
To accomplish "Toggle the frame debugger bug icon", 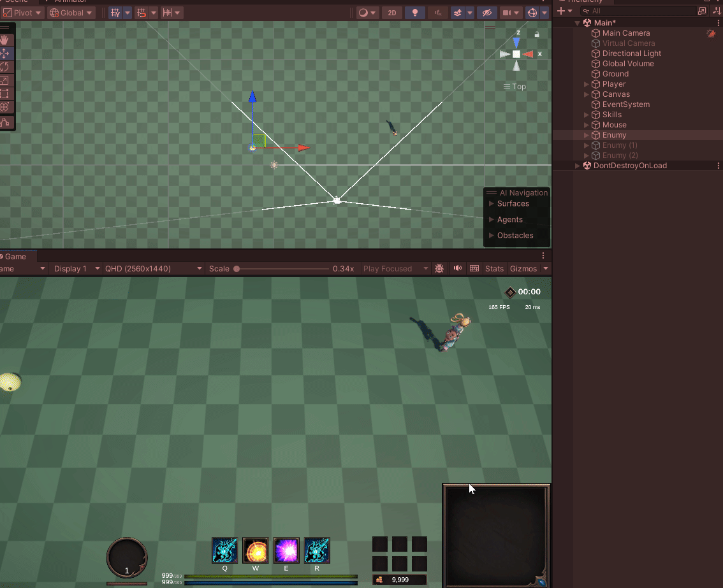I will tap(439, 268).
